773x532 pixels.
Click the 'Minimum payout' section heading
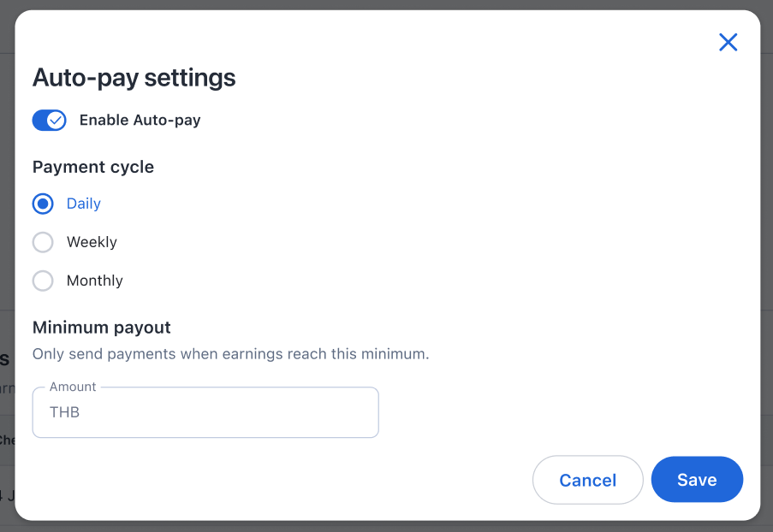pos(102,327)
